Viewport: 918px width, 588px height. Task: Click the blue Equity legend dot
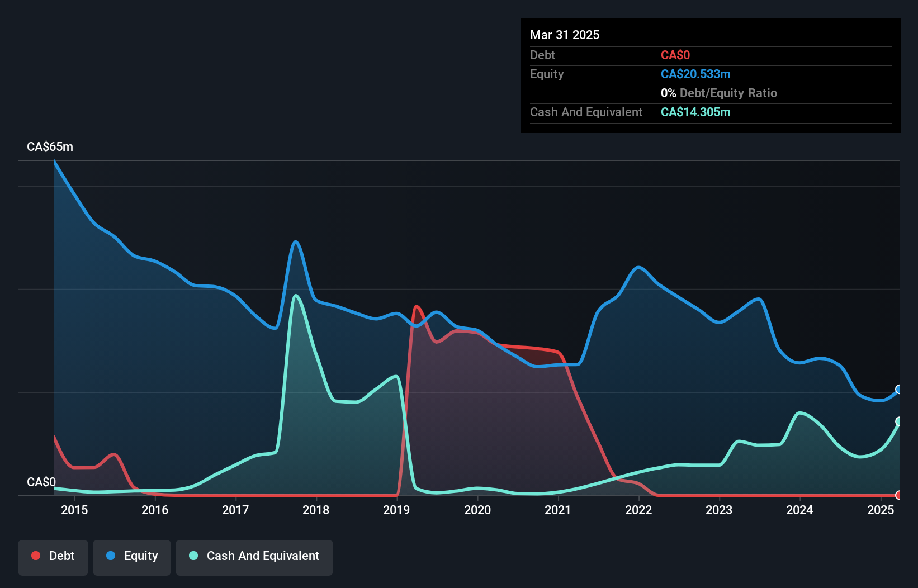coord(111,556)
